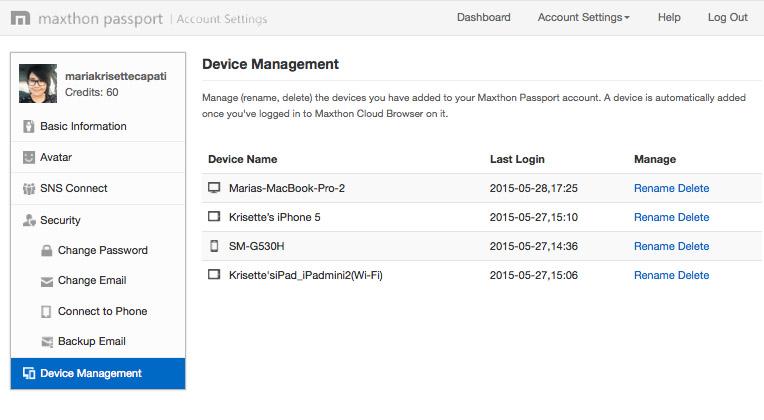The height and width of the screenshot is (420, 764).
Task: Click the Change Password lock icon
Action: coord(47,250)
